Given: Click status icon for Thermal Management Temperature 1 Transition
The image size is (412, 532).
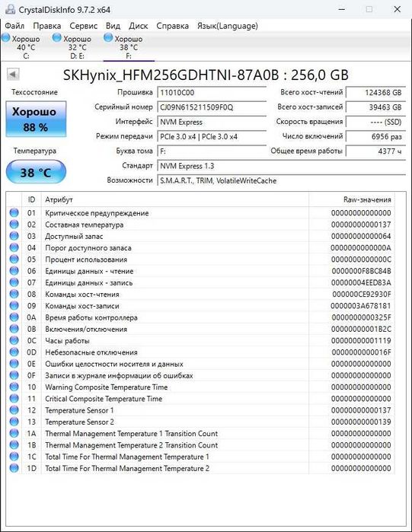Looking at the screenshot, I should coord(14,433).
